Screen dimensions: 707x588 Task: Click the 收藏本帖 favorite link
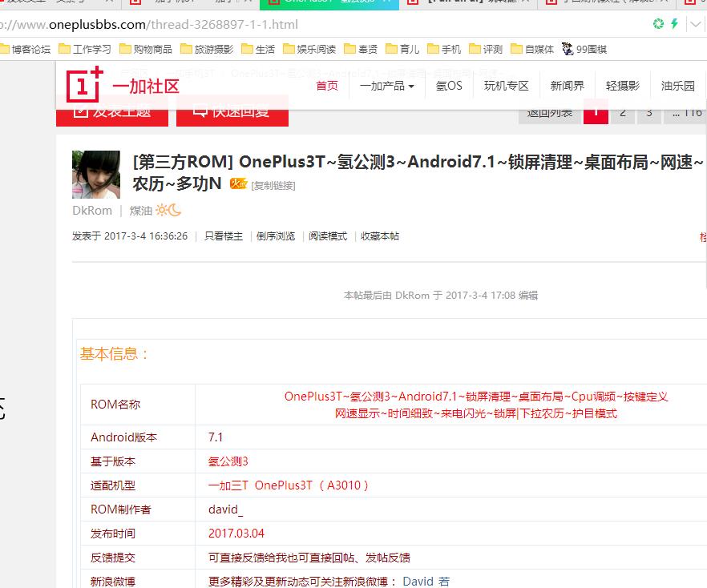tap(379, 236)
